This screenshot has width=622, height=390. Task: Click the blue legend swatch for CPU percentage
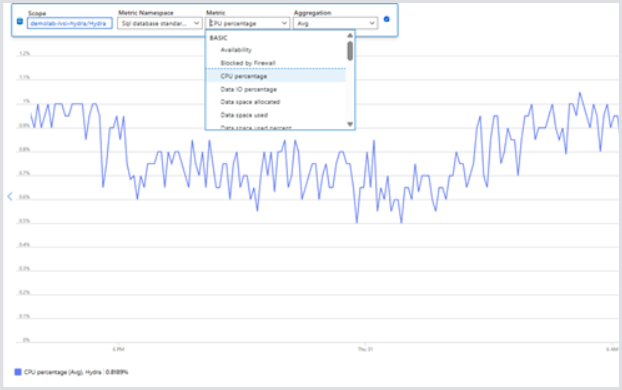click(x=18, y=372)
